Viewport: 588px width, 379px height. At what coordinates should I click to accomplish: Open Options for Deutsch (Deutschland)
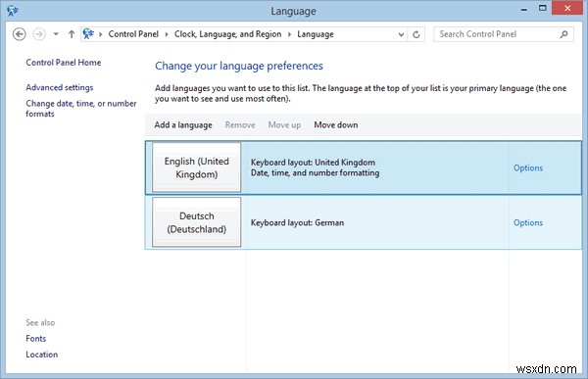(528, 222)
